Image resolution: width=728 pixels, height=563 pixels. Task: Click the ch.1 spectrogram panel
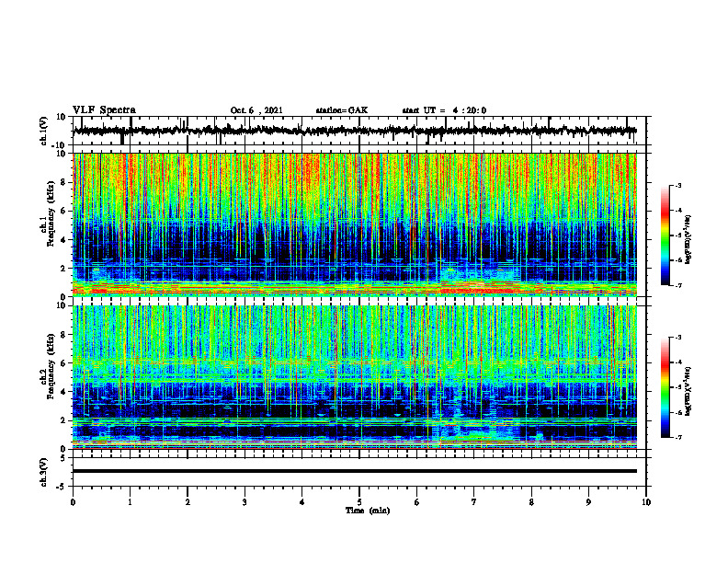pyautogui.click(x=355, y=224)
